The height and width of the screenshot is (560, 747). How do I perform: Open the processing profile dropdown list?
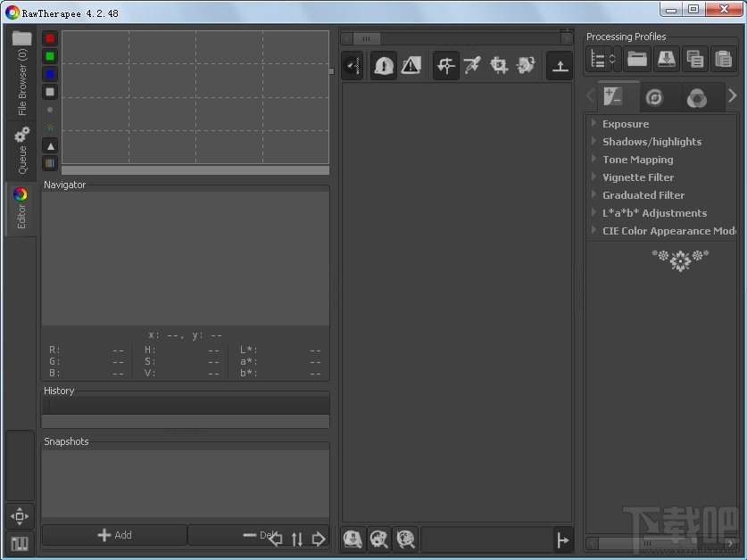(x=598, y=60)
